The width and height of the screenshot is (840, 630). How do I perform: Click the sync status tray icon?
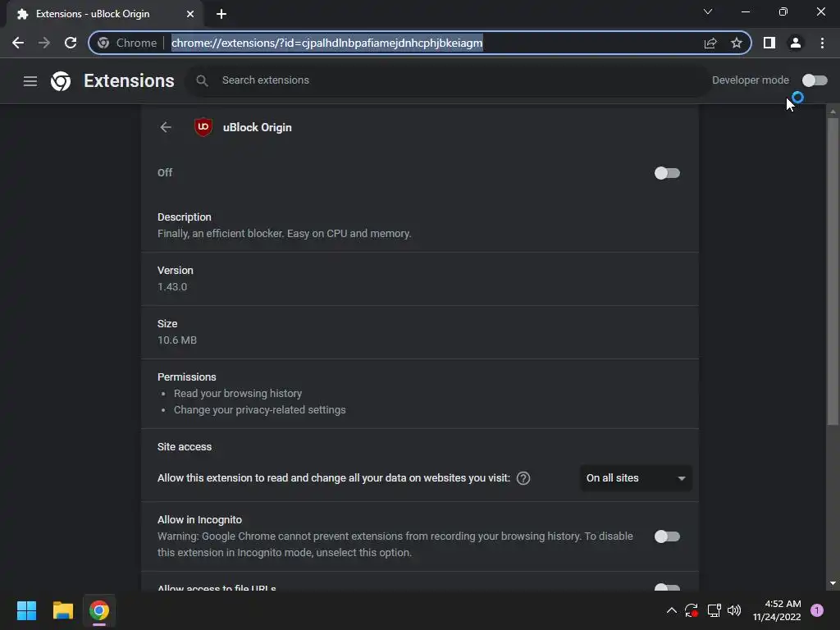click(691, 610)
